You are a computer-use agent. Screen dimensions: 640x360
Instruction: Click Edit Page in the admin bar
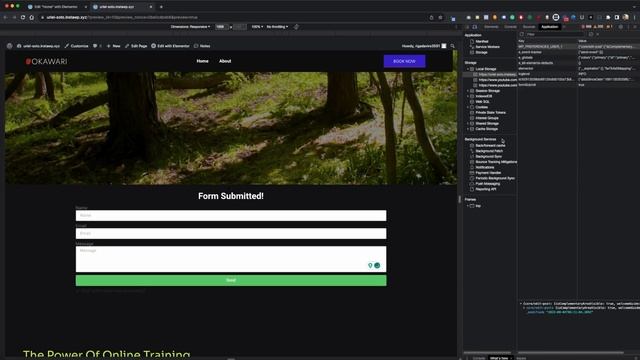136,46
